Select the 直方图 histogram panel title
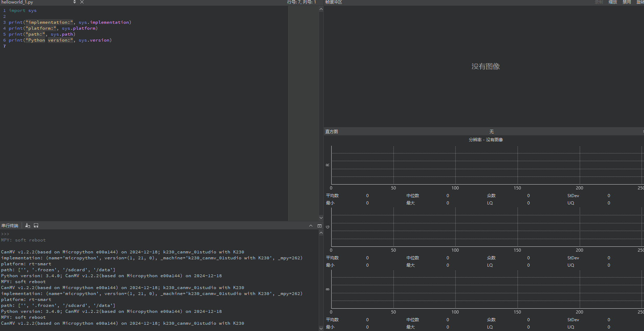 click(x=332, y=131)
